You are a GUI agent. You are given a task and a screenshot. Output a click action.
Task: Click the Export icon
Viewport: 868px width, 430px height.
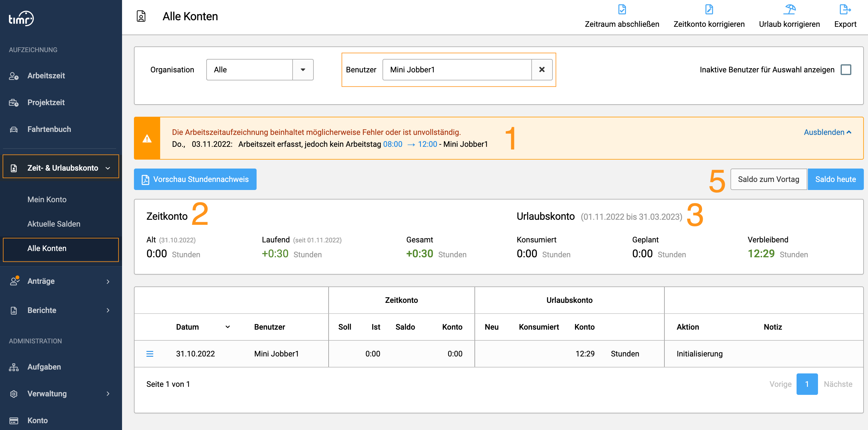(845, 10)
